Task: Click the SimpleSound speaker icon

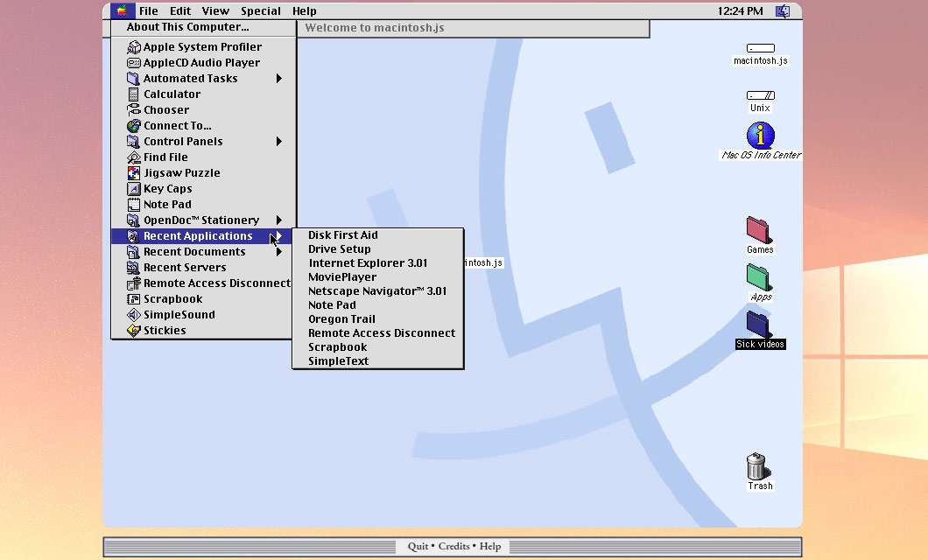Action: (x=134, y=315)
